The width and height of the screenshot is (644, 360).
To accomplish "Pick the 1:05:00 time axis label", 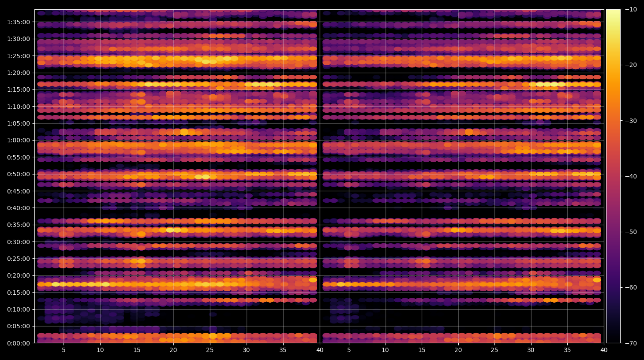I will 19,123.
